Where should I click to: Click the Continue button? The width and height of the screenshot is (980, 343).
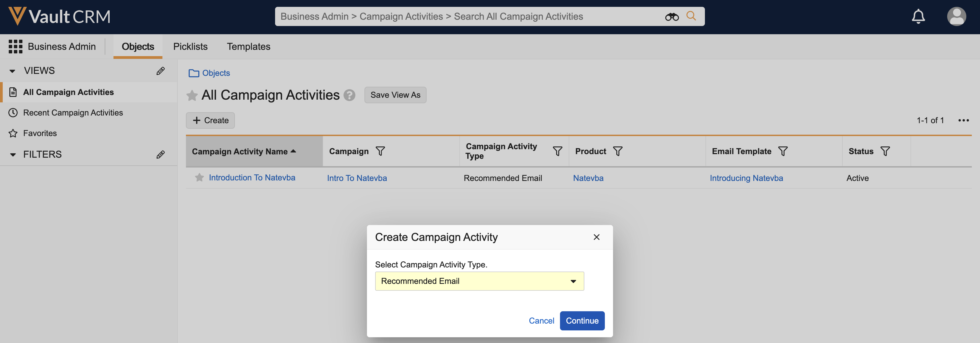pos(582,321)
